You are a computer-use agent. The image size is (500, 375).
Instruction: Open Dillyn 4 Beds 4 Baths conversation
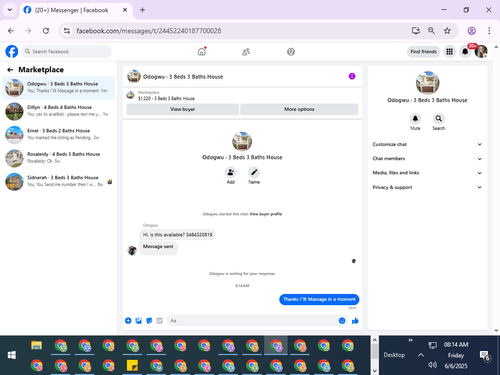point(59,111)
